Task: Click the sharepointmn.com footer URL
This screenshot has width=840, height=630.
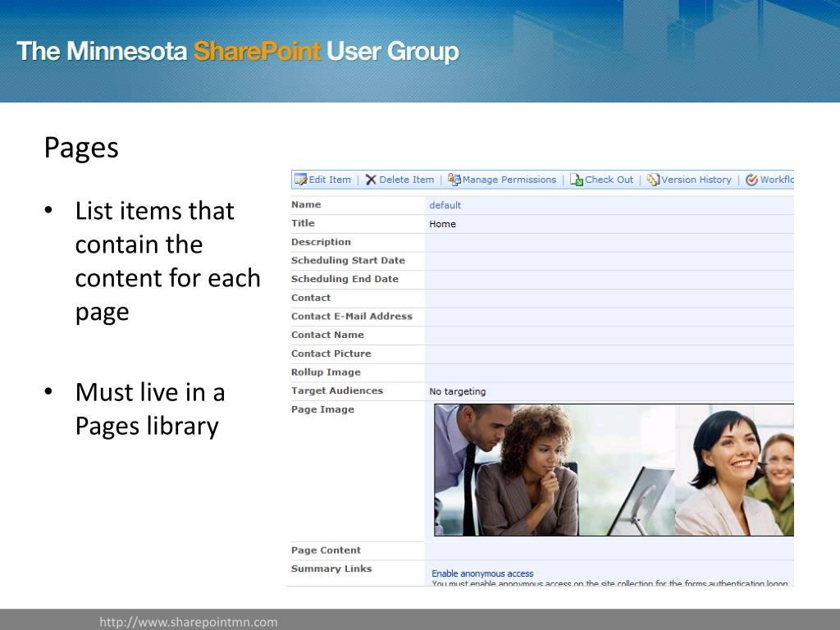Action: point(189,622)
